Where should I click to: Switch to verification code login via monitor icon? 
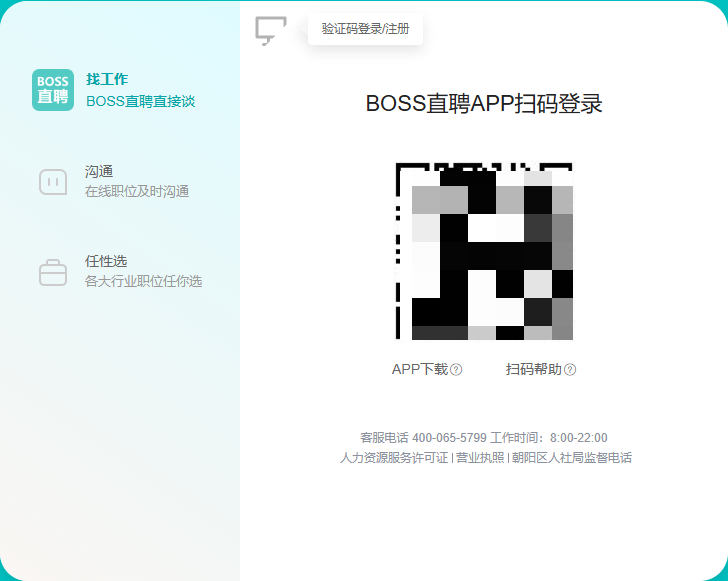(x=271, y=31)
